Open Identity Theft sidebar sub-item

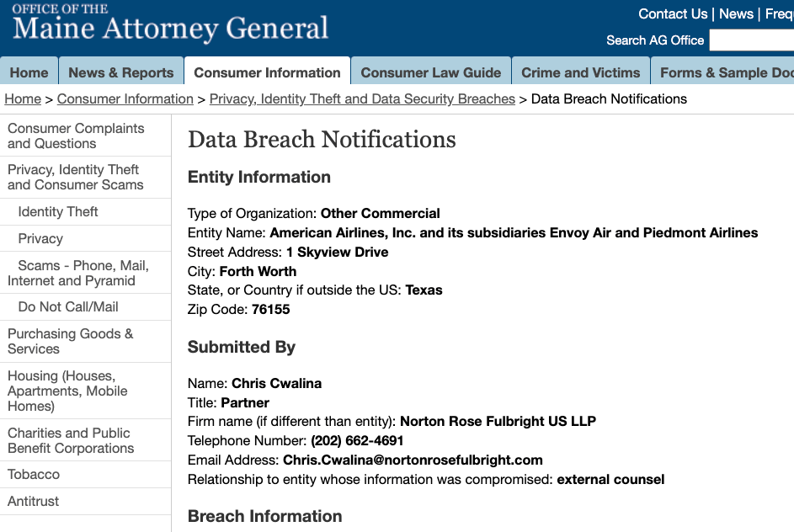coord(58,211)
